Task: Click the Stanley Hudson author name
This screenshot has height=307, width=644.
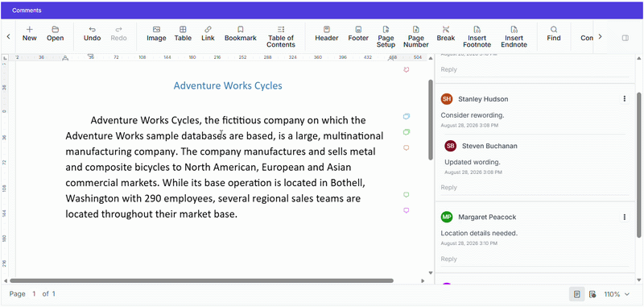Action: 483,99
